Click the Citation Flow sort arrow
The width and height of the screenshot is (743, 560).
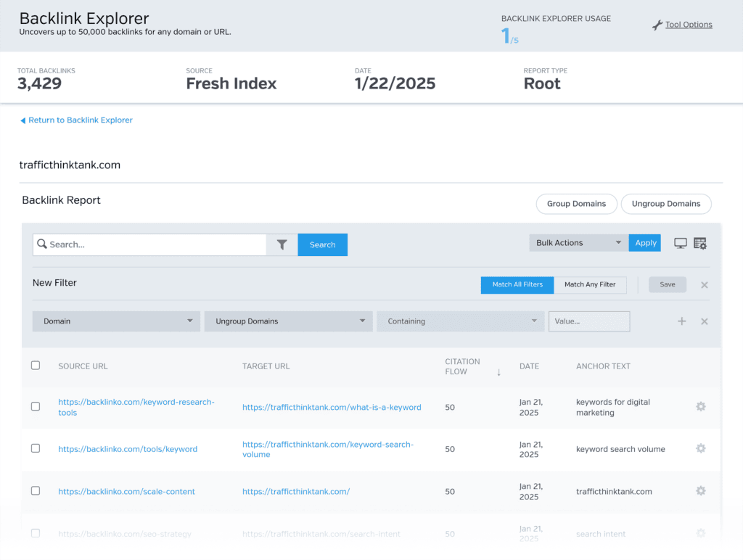pos(498,372)
